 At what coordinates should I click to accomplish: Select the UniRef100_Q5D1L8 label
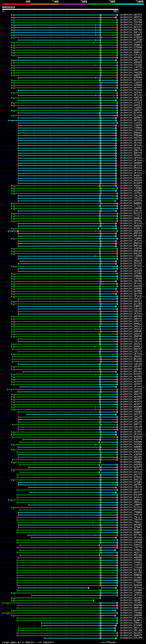pyautogui.click(x=131, y=261)
